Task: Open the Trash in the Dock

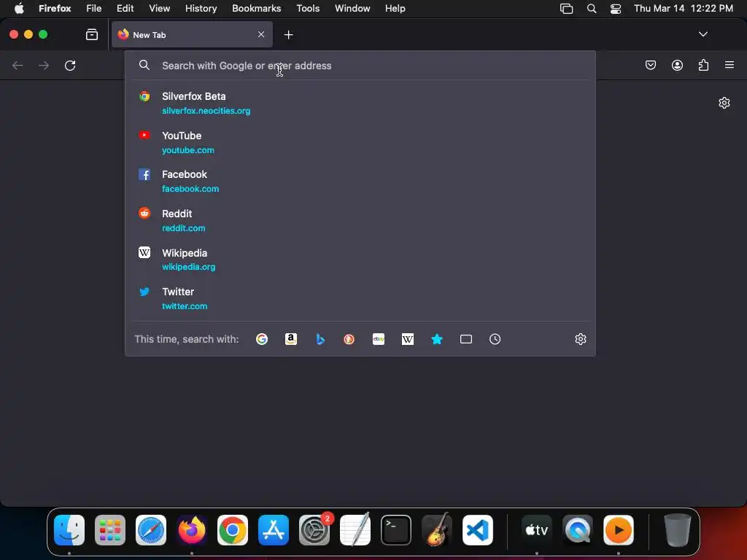Action: tap(677, 530)
